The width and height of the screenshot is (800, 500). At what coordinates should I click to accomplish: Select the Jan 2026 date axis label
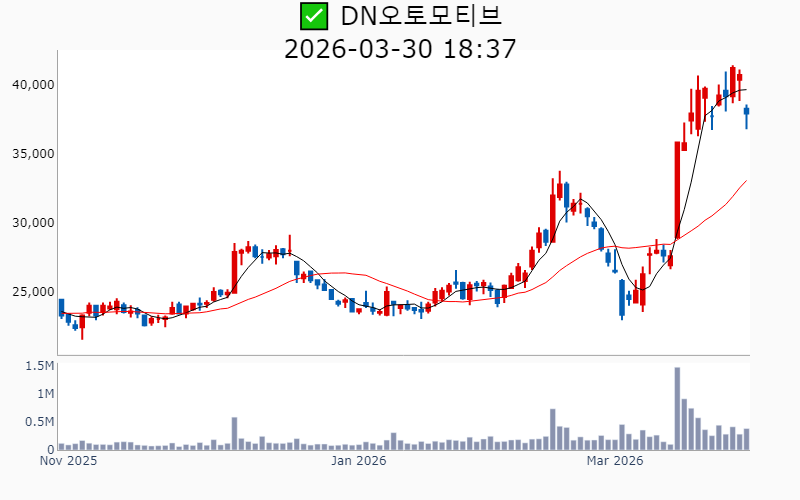pyautogui.click(x=359, y=462)
